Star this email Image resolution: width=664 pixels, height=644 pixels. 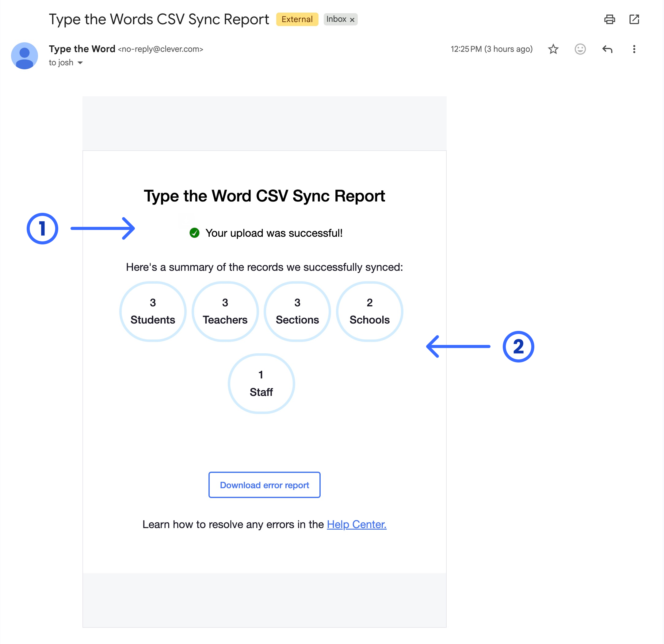553,49
